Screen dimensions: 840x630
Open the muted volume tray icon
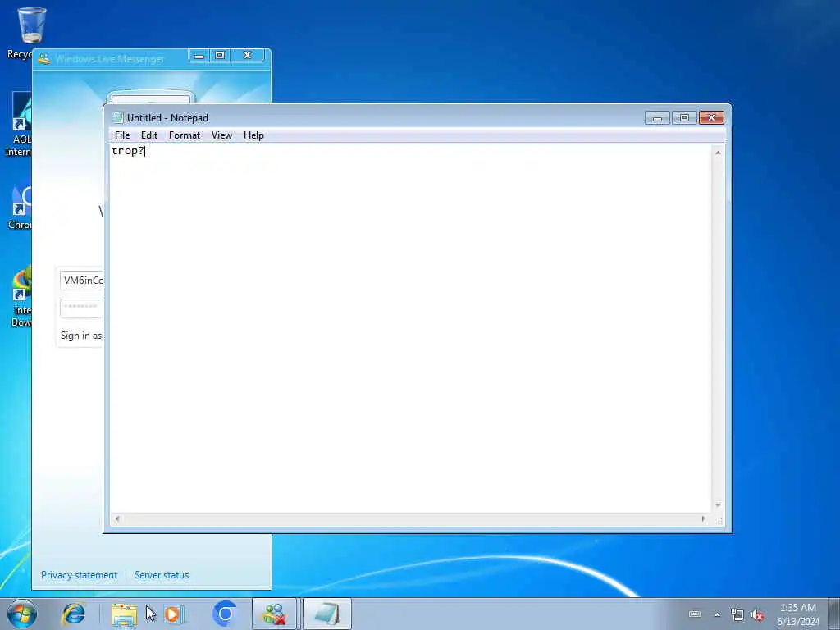coord(757,615)
